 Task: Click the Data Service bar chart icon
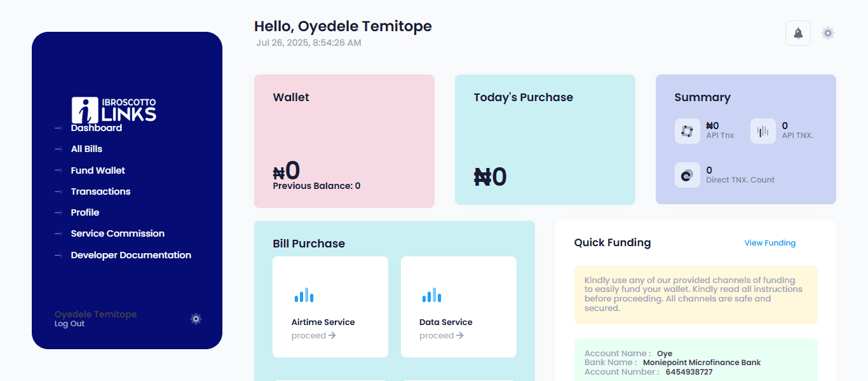tap(432, 295)
